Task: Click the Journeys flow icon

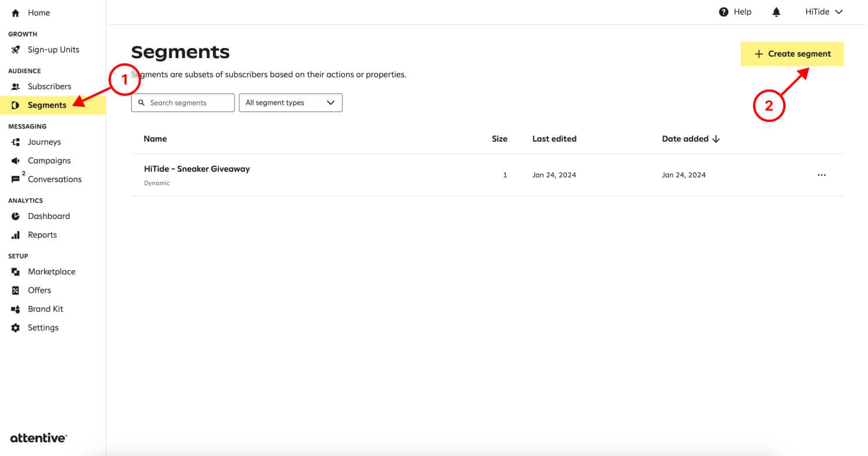Action: 16,142
